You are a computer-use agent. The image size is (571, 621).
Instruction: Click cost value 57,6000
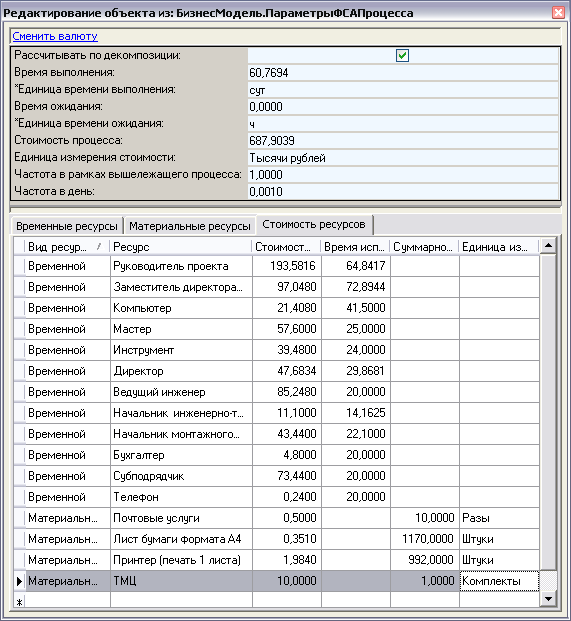click(x=287, y=329)
